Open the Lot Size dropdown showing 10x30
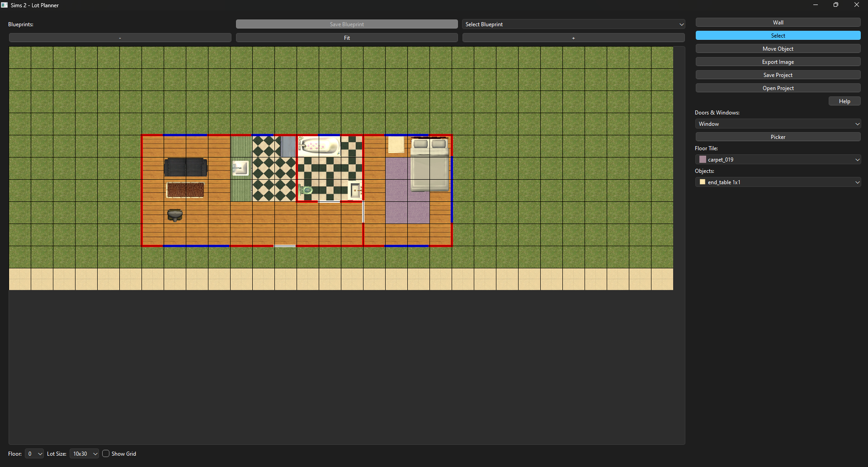868x467 pixels. click(x=84, y=453)
